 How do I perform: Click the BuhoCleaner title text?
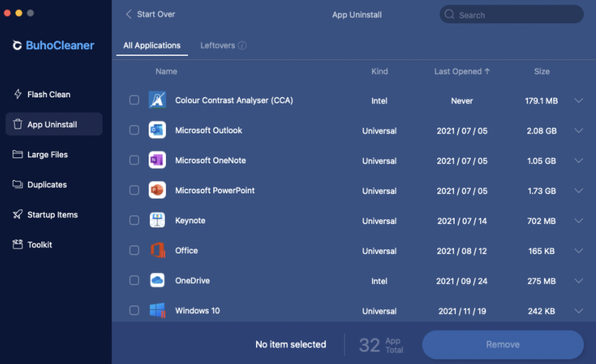(x=60, y=45)
